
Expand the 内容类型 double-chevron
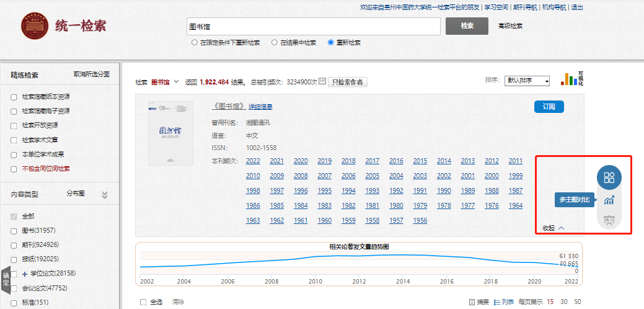[105, 194]
